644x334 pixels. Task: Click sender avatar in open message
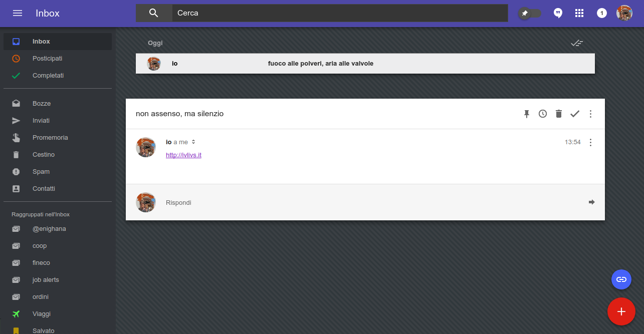click(146, 147)
